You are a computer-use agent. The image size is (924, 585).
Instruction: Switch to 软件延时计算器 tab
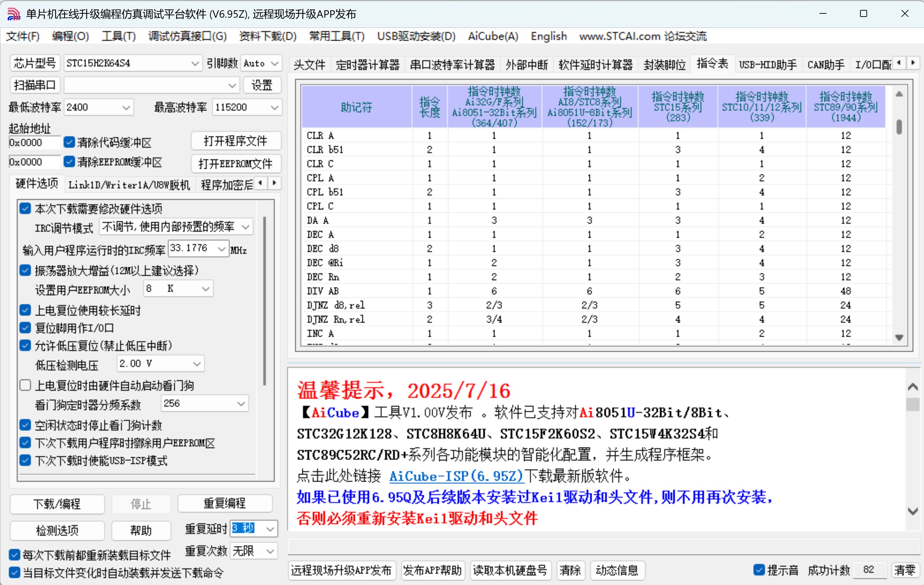pyautogui.click(x=595, y=64)
